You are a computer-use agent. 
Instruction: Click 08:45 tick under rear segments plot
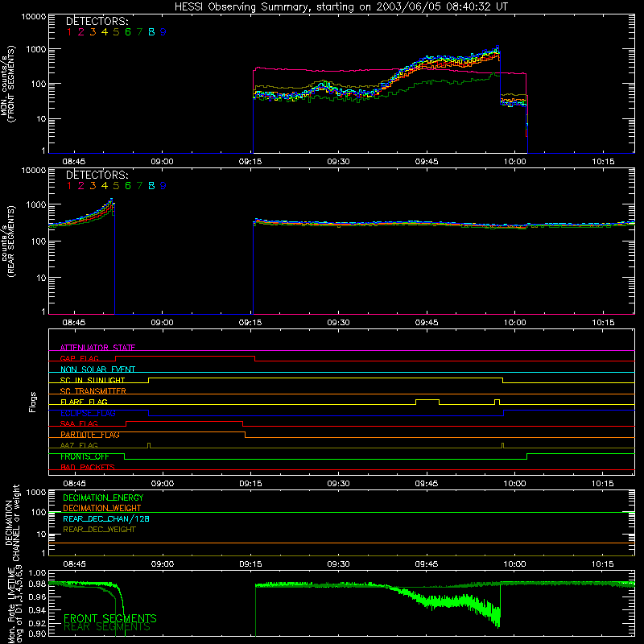click(74, 323)
